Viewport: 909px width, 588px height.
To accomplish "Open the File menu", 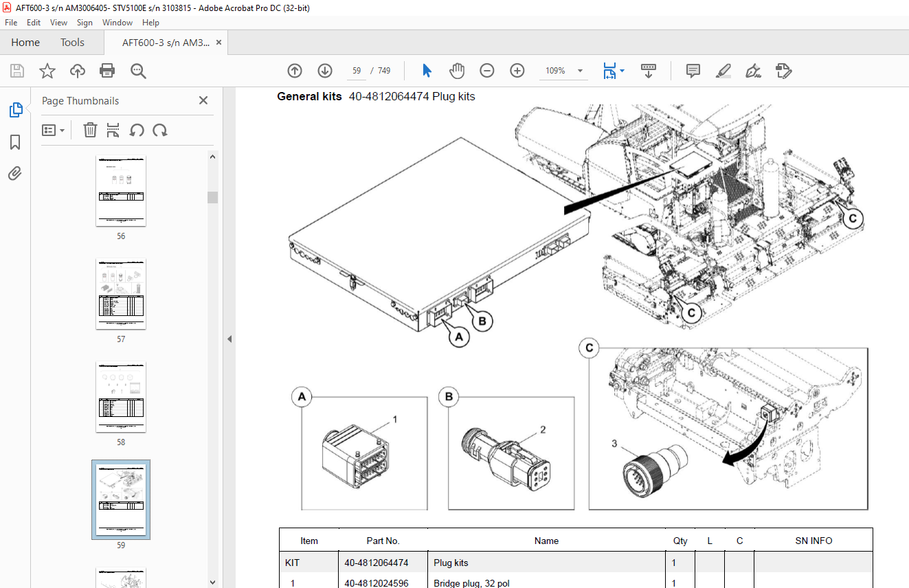I will point(11,23).
